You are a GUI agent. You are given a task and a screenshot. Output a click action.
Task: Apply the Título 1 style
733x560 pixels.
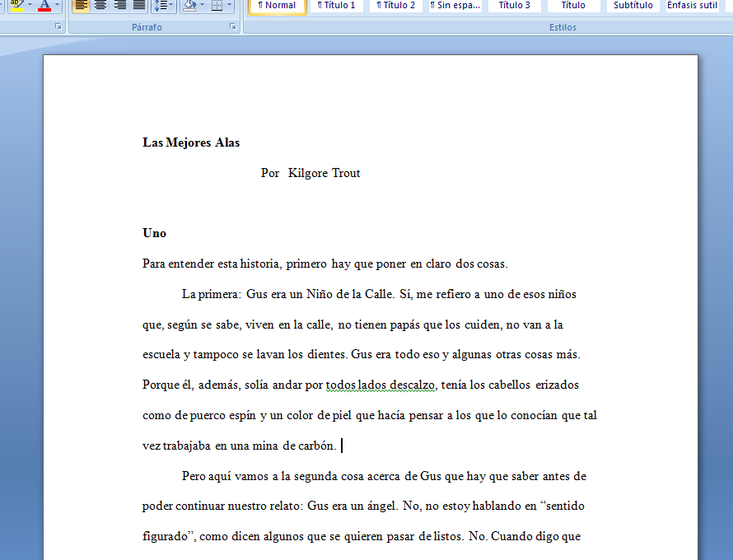point(336,6)
